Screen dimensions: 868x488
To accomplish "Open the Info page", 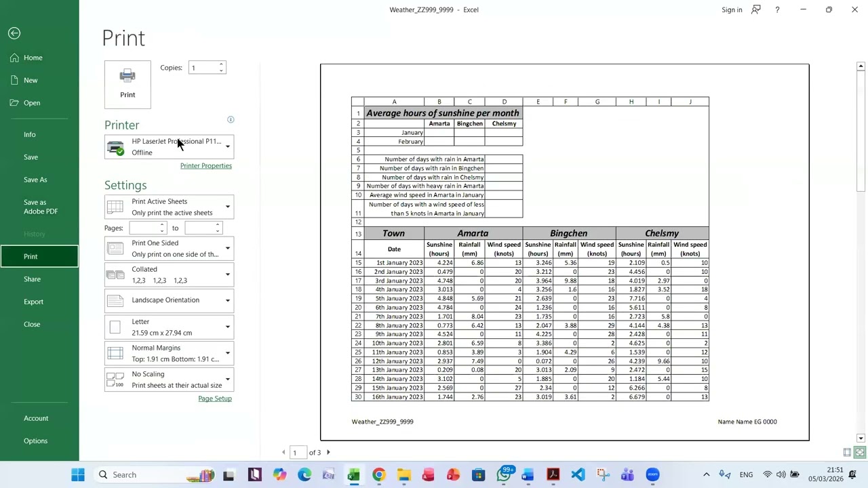I will [39, 134].
